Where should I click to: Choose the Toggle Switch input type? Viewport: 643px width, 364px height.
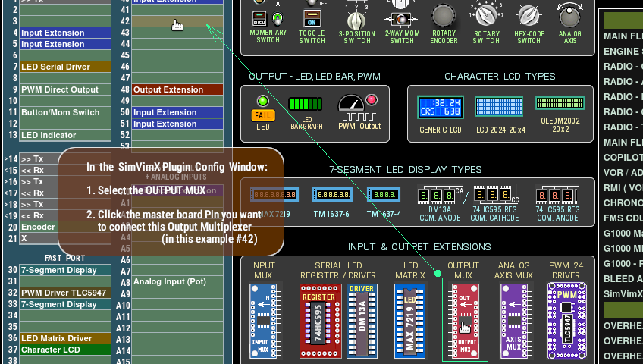click(x=312, y=18)
